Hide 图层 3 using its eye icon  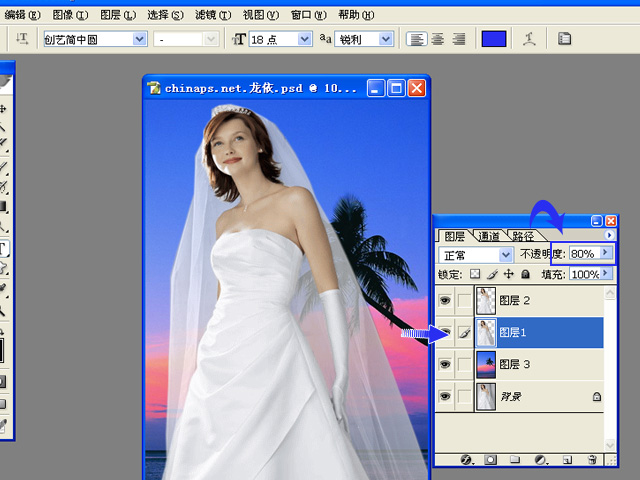pyautogui.click(x=445, y=364)
